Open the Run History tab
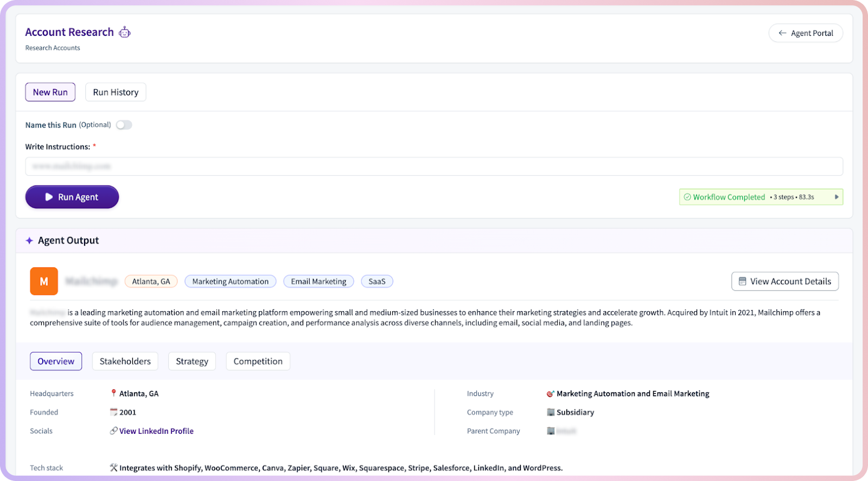This screenshot has width=868, height=481. [x=116, y=92]
